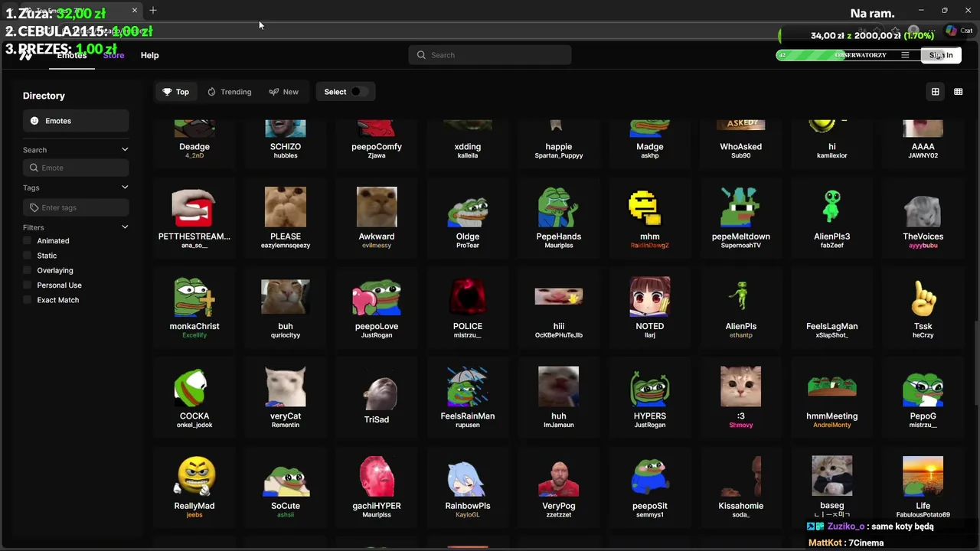This screenshot has width=980, height=551.
Task: Switch to compact grid view icon
Action: [958, 92]
